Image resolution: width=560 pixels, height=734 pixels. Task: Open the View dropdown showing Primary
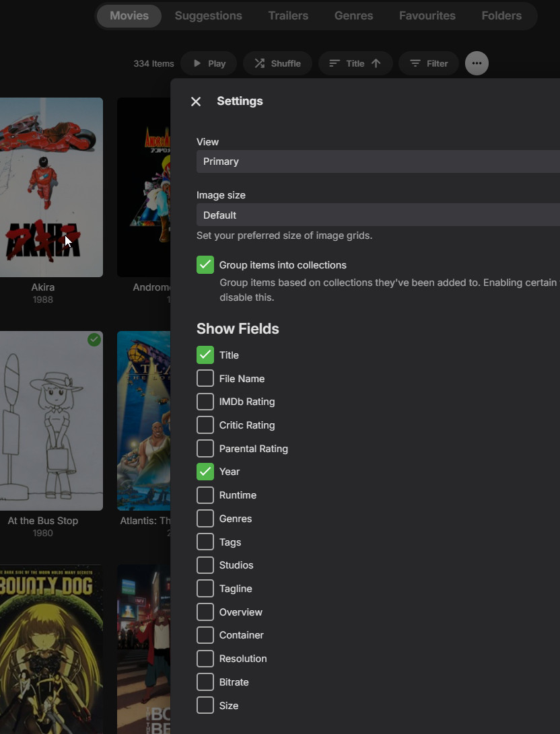pyautogui.click(x=378, y=161)
